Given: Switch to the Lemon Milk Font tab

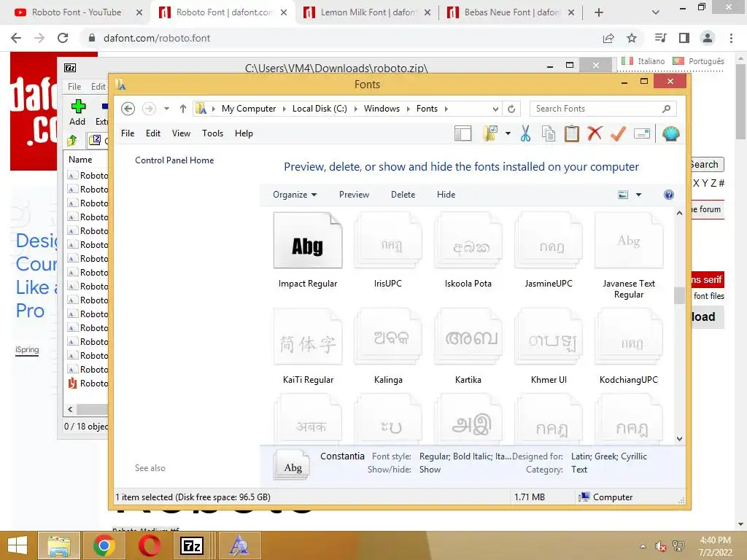Looking at the screenshot, I should [368, 12].
